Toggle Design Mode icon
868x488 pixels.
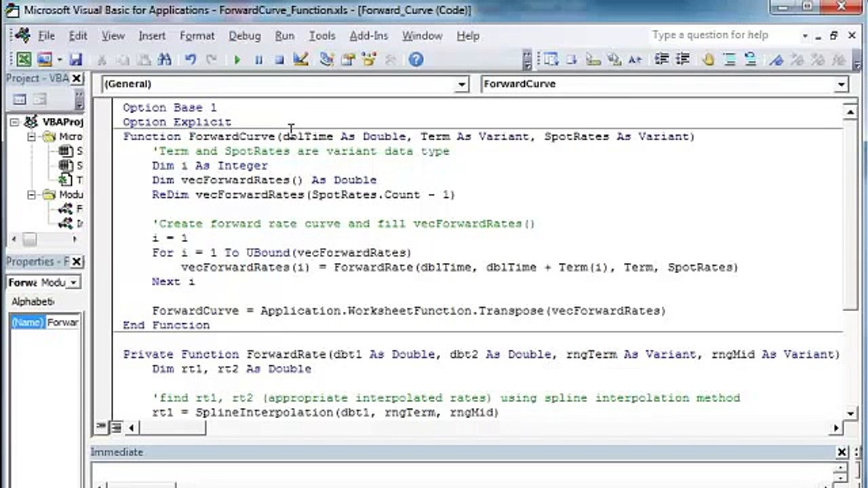301,60
